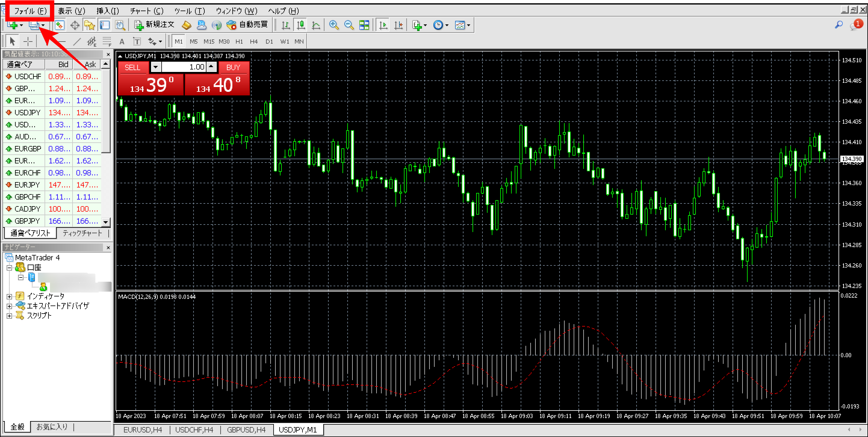This screenshot has height=437, width=868.
Task: Click the lot volume input field
Action: click(x=184, y=67)
